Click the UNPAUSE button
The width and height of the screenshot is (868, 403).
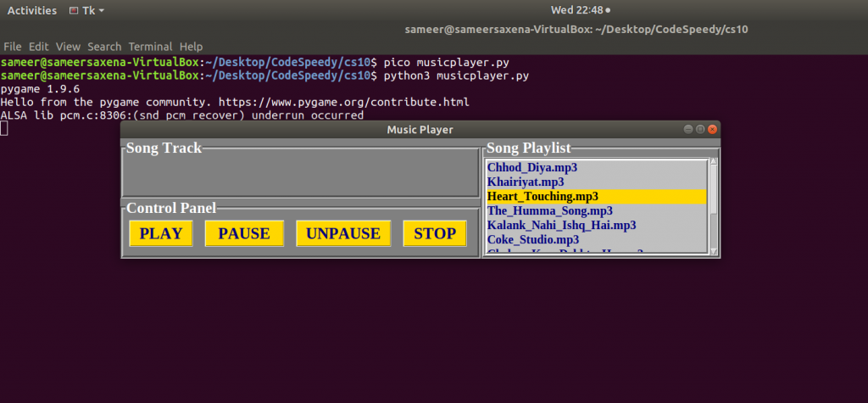pos(343,233)
